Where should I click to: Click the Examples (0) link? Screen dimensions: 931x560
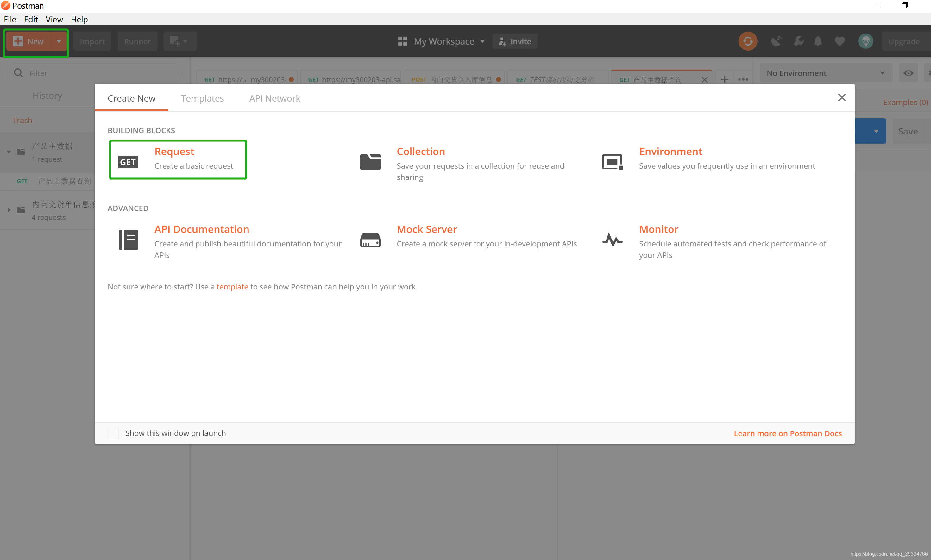pos(905,102)
